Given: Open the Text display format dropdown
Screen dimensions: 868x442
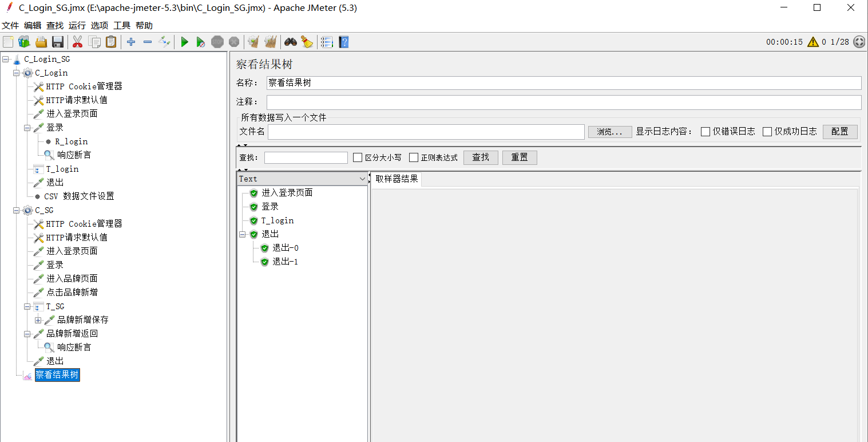Looking at the screenshot, I should coord(362,179).
